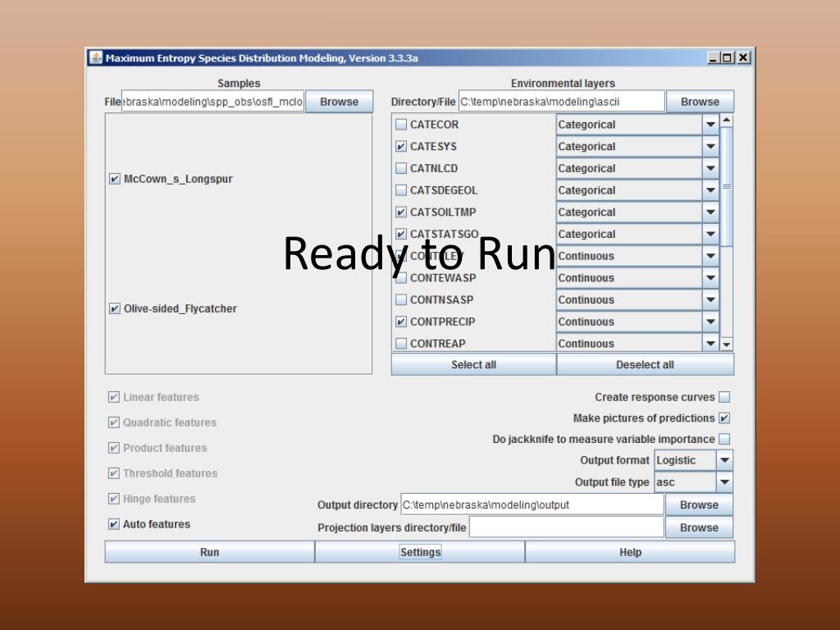Click Browse for Output directory
This screenshot has width=840, height=630.
pos(699,504)
